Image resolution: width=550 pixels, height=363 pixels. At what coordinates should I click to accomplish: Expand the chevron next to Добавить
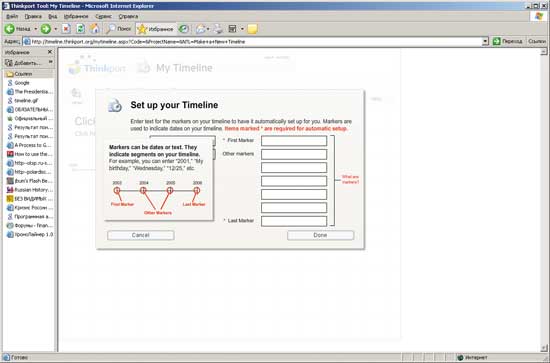51,62
